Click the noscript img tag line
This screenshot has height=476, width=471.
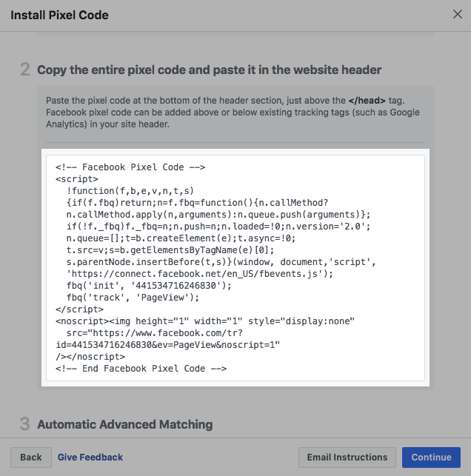(205, 321)
